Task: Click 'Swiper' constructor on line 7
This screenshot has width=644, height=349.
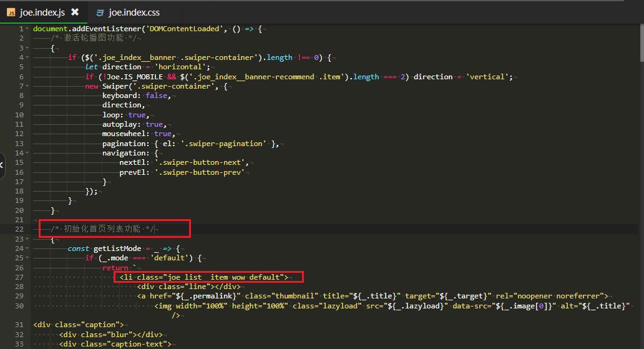Action: point(115,86)
